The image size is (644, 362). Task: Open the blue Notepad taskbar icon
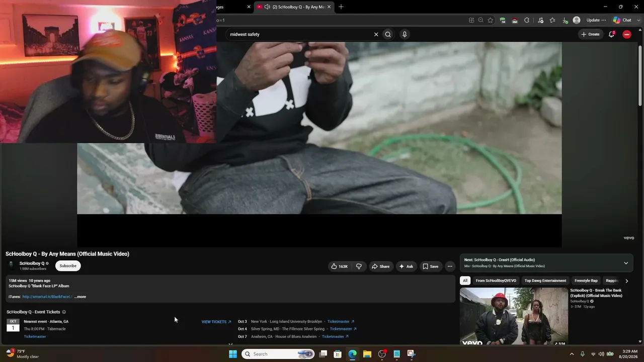point(396,354)
